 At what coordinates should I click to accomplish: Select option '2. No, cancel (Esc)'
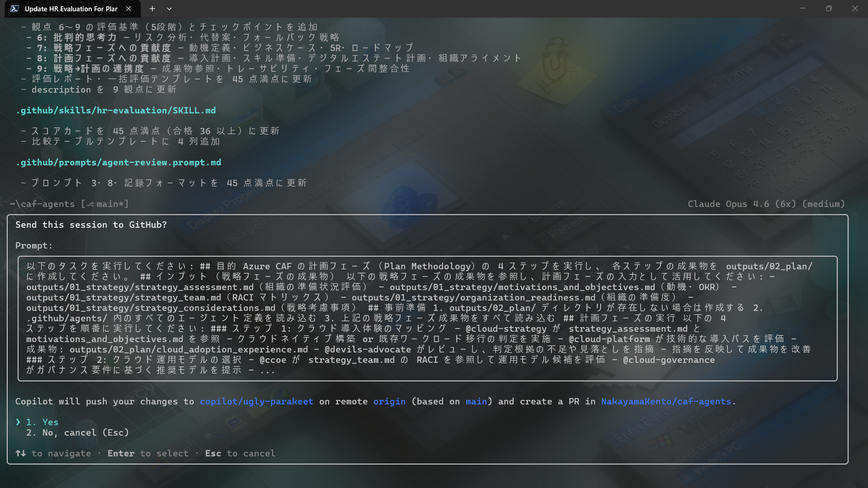[x=77, y=432]
